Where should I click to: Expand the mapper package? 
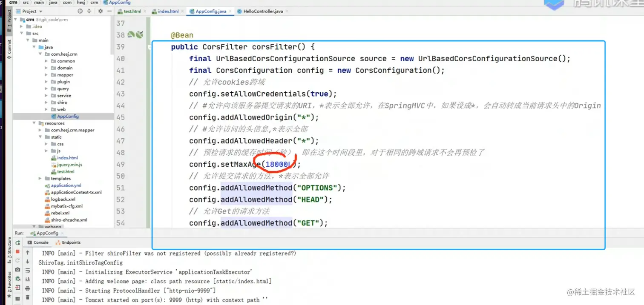[46, 75]
